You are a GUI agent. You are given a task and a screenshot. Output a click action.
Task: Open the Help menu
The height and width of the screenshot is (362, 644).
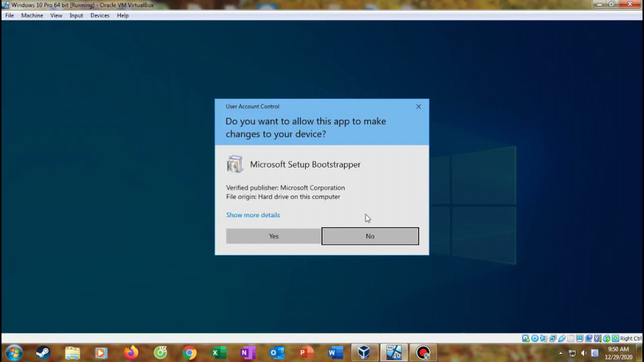122,15
